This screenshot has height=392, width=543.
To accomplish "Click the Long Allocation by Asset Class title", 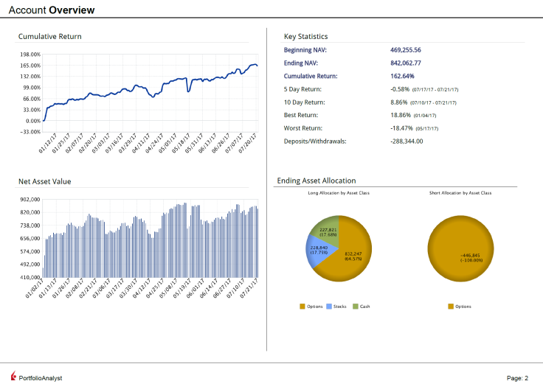I will (339, 193).
